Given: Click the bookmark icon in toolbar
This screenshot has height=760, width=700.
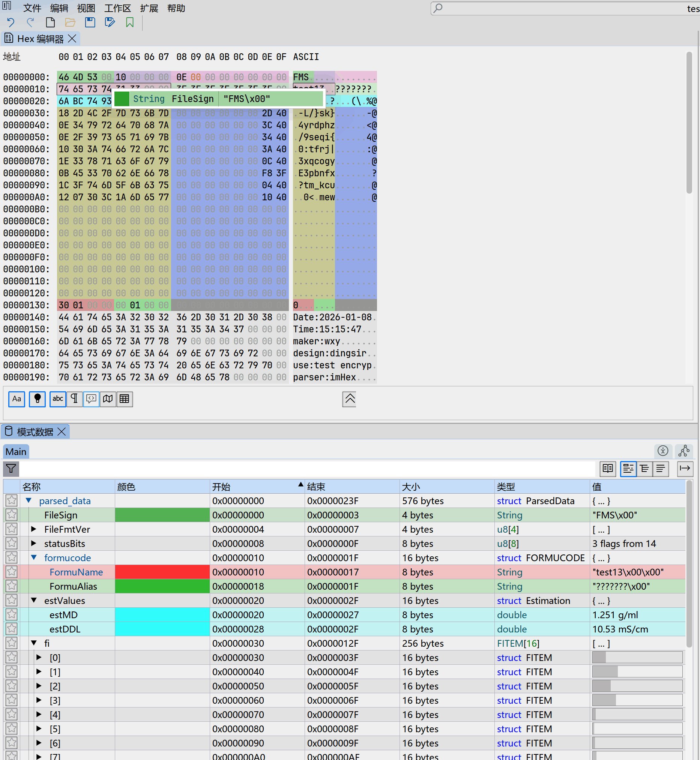Looking at the screenshot, I should click(129, 23).
